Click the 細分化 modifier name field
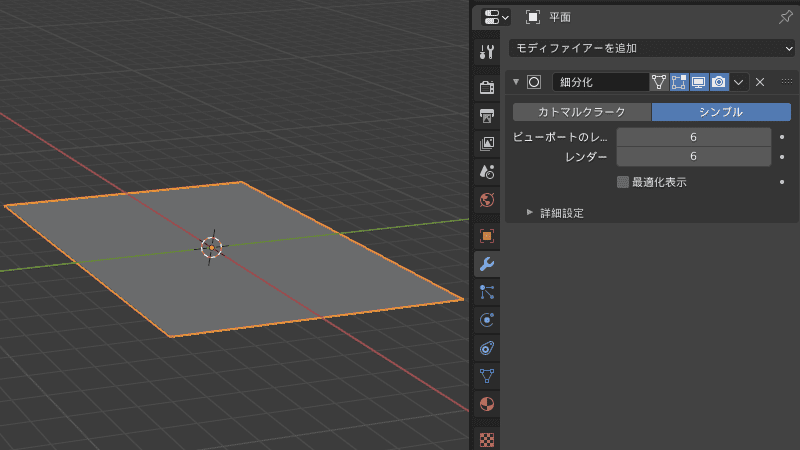800x450 pixels. pyautogui.click(x=601, y=82)
